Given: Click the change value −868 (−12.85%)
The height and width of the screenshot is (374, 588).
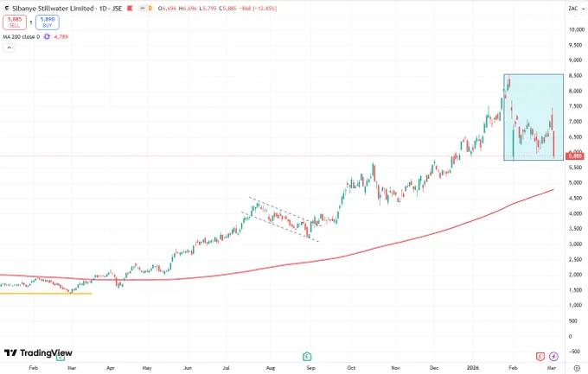Looking at the screenshot, I should [259, 9].
